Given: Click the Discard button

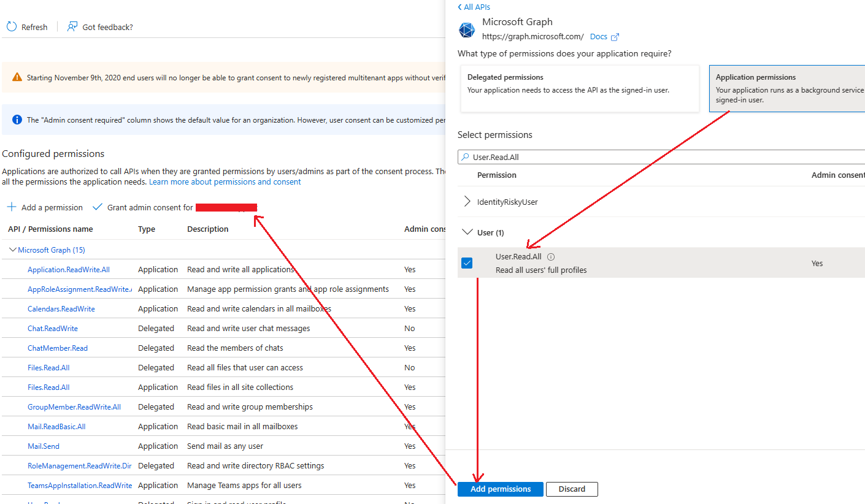Looking at the screenshot, I should 572,489.
